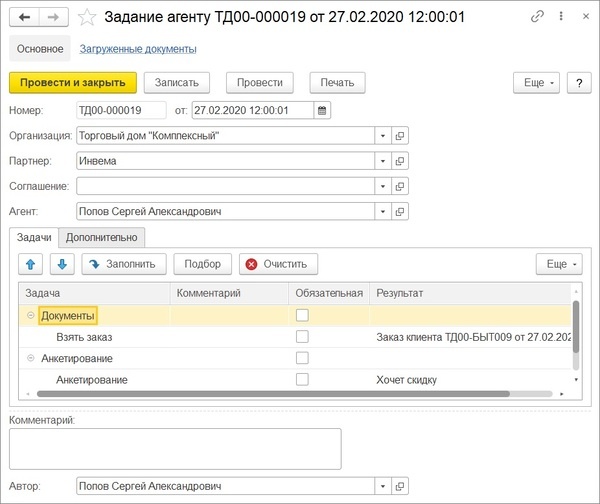Image resolution: width=600 pixels, height=504 pixels.
Task: Focus the Номер input field
Action: click(121, 111)
